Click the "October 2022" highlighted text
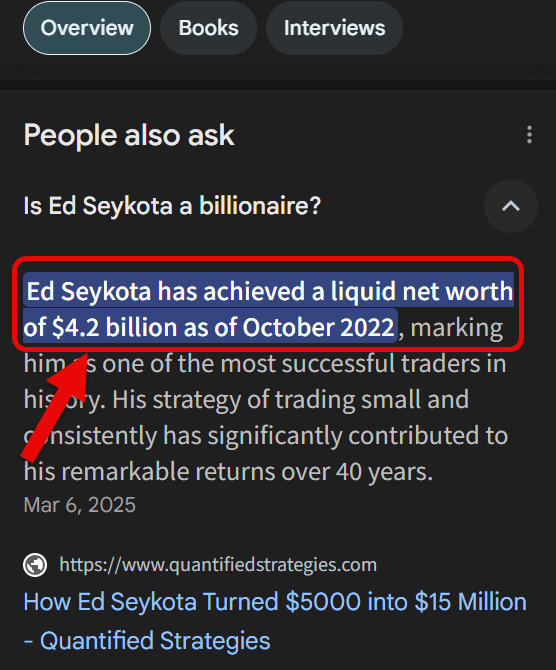The height and width of the screenshot is (670, 556). (x=318, y=328)
